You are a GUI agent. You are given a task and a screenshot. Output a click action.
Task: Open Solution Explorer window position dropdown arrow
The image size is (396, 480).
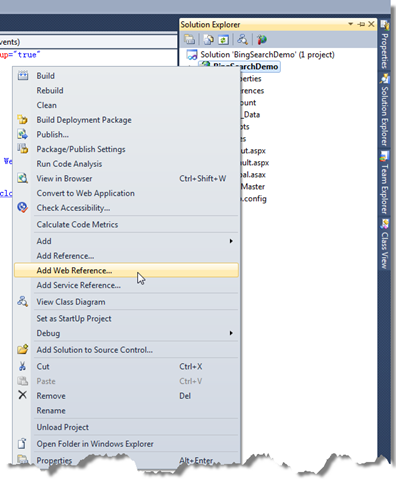click(350, 24)
